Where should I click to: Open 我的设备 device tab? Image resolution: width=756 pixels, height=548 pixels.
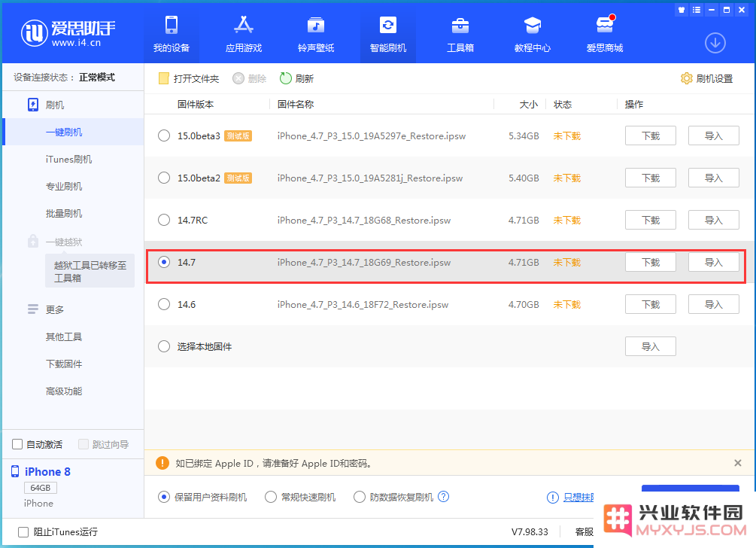pos(172,35)
